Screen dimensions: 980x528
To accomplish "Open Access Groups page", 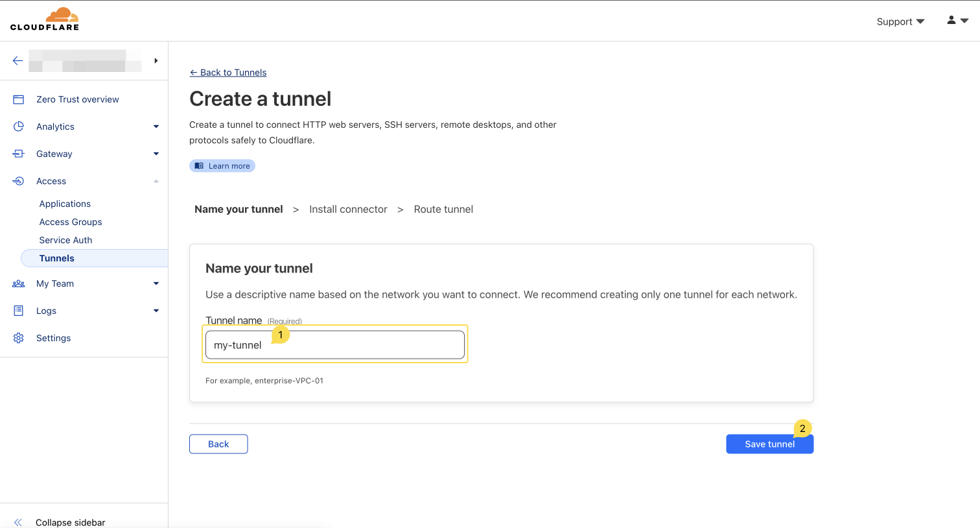I will click(71, 222).
